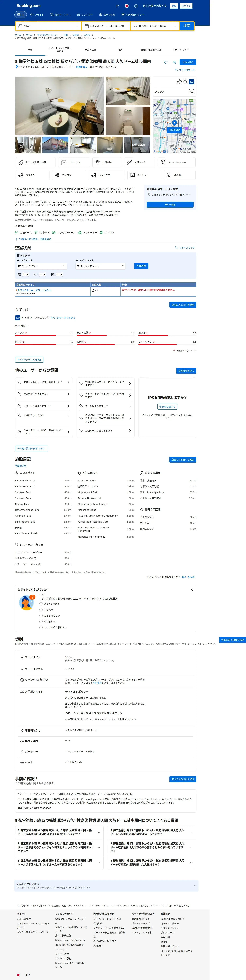Screen dimensions: 246x980
Task: Select the 空港発着タクシー tab
Action: tap(132, 15)
